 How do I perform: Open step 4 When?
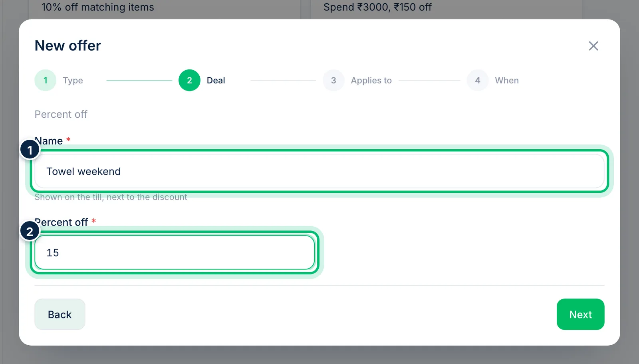493,80
